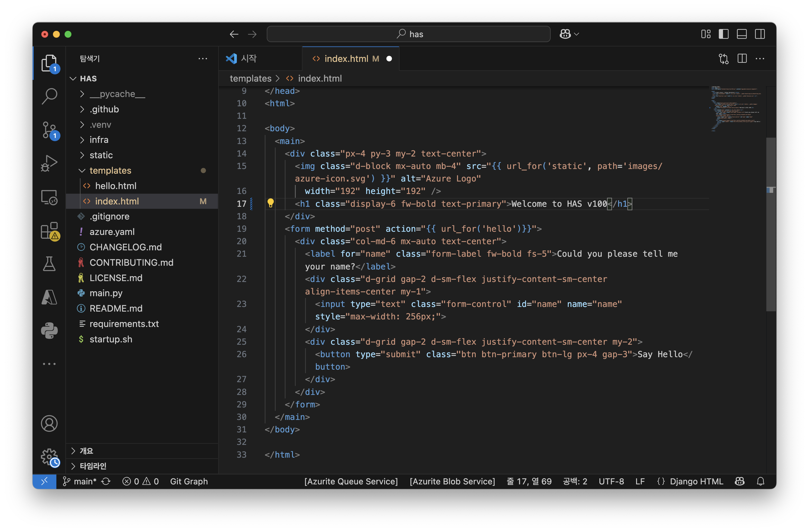
Task: Click Git Graph in status bar
Action: tap(189, 481)
